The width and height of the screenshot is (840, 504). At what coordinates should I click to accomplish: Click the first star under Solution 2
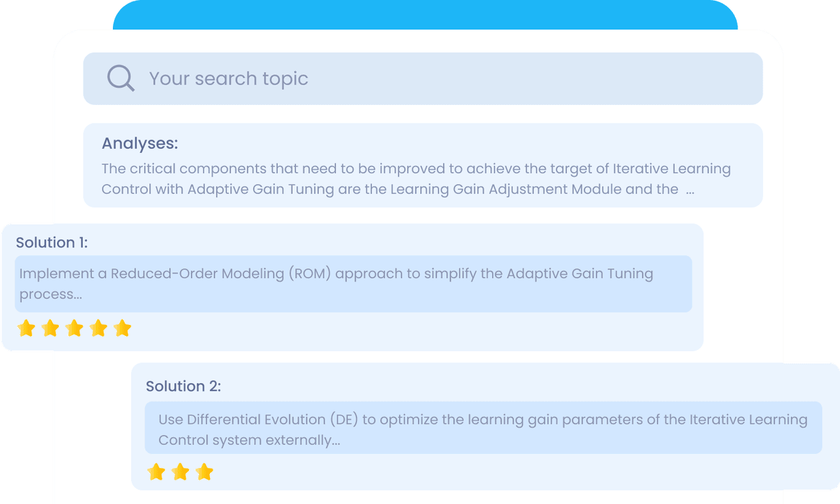(x=156, y=472)
